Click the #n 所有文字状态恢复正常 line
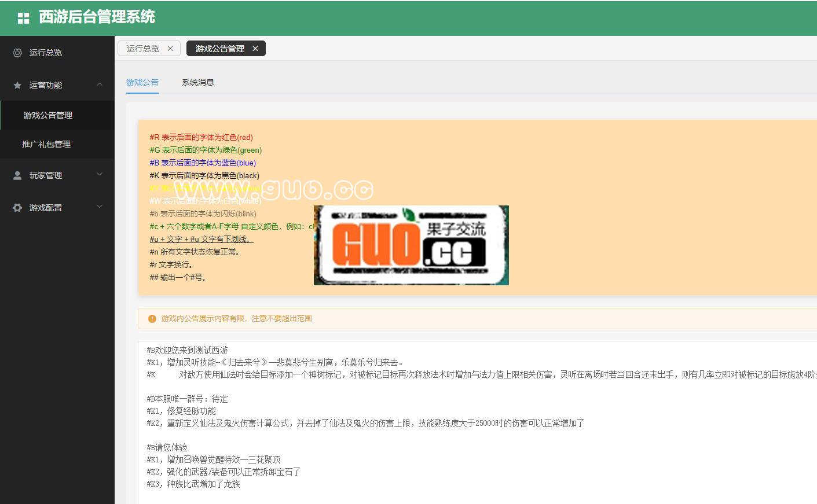This screenshot has height=504, width=817. [195, 252]
